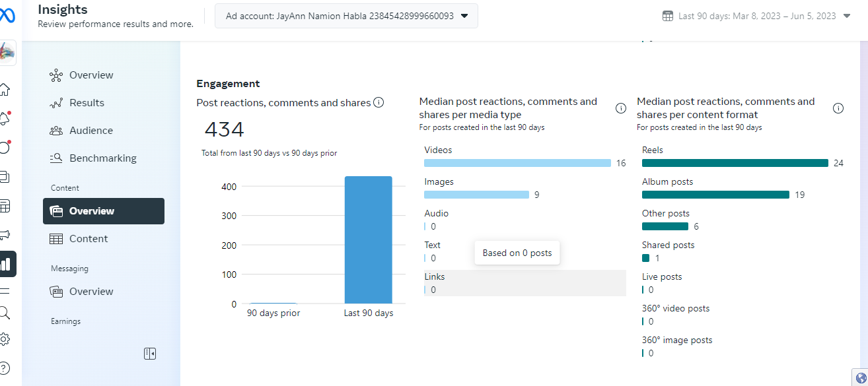Open the Notifications bell icon
Viewport: 868px width, 386px height.
coord(5,119)
